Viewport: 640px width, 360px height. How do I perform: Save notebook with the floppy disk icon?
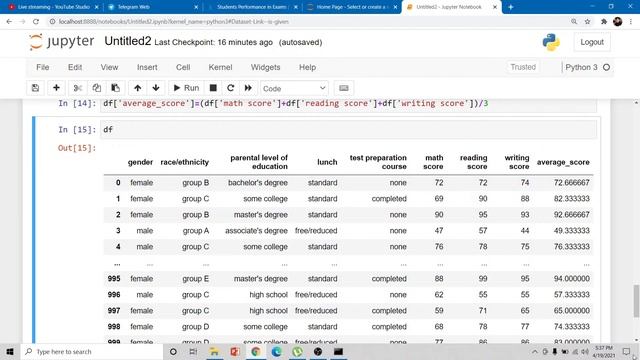pos(36,88)
